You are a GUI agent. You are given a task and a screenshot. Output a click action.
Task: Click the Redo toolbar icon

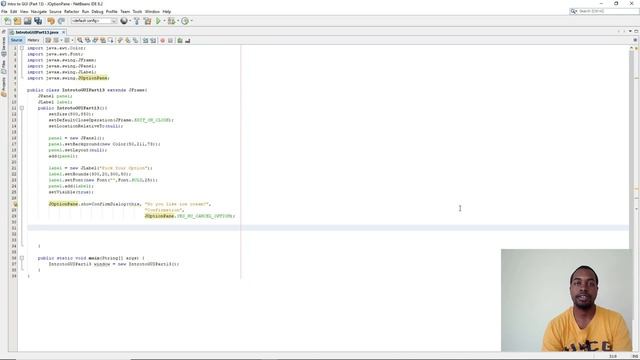61,21
